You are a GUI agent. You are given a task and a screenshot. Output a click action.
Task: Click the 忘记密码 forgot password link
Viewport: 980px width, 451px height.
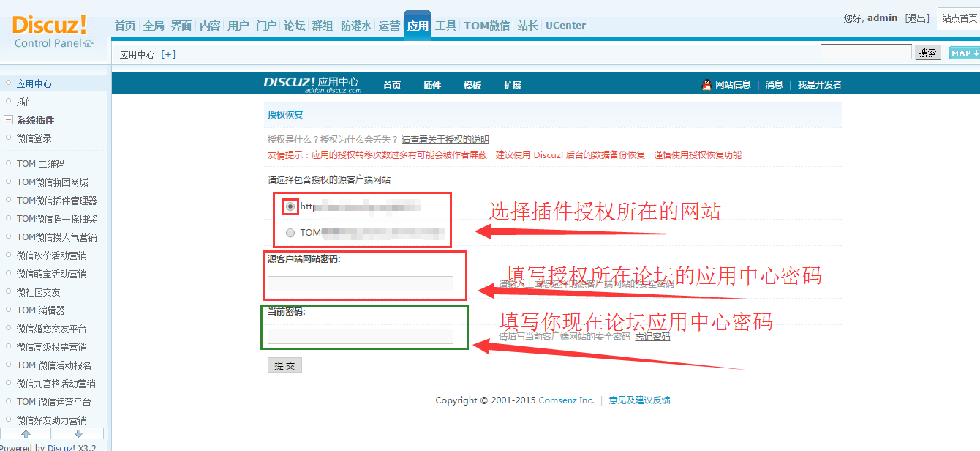click(652, 337)
